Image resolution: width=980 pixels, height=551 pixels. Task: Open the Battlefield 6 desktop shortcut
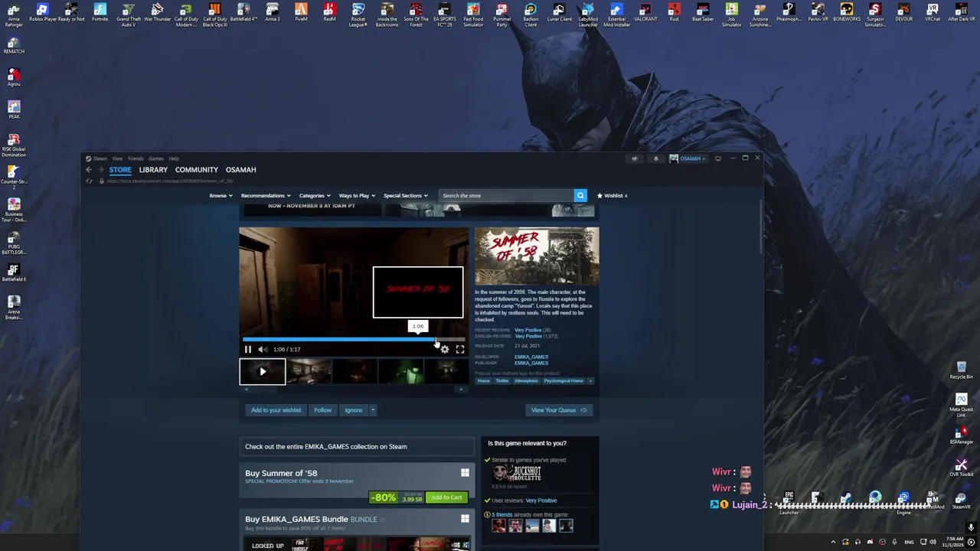pyautogui.click(x=14, y=273)
